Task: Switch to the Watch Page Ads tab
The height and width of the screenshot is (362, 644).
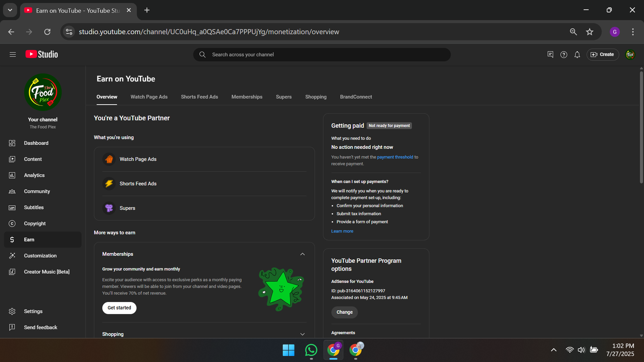Action: (149, 97)
